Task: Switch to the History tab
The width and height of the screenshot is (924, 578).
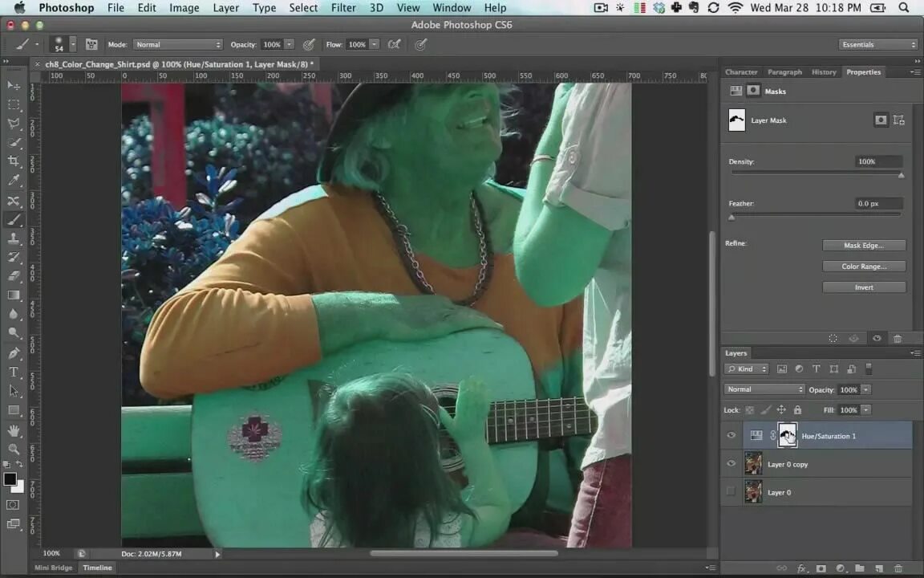Action: pos(824,72)
